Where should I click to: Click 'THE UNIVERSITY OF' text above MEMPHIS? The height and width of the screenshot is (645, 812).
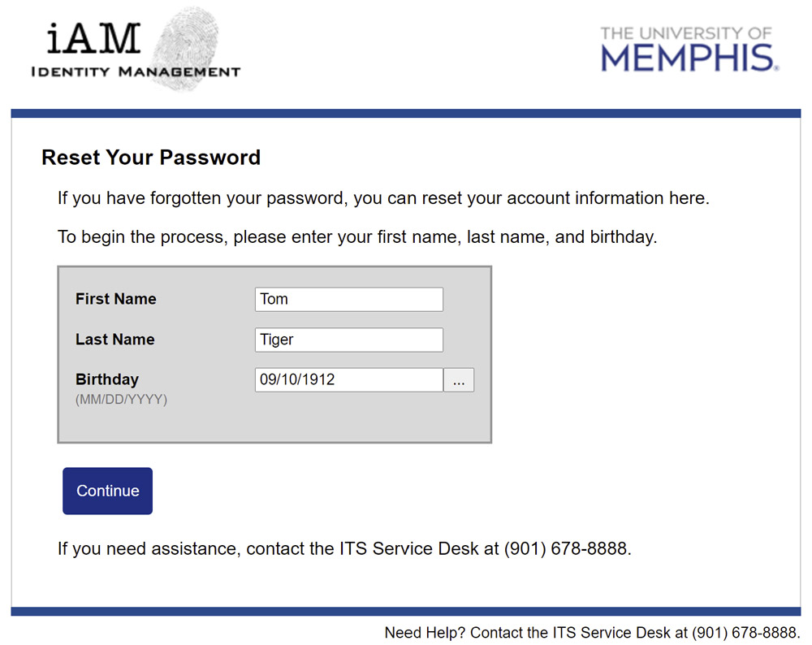coord(686,32)
